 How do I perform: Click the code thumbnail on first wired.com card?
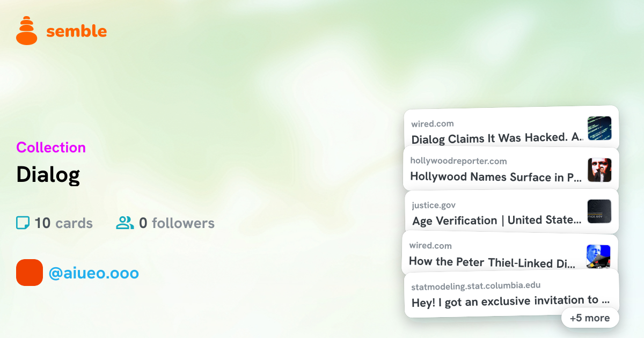(x=599, y=128)
